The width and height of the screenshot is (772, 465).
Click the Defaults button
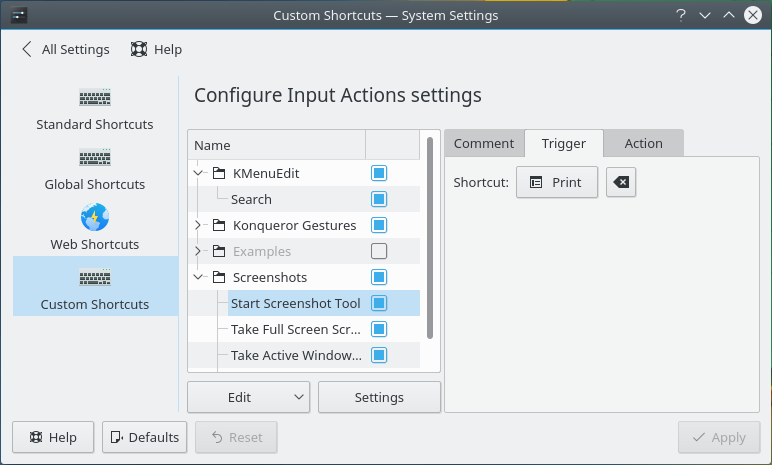(145, 437)
